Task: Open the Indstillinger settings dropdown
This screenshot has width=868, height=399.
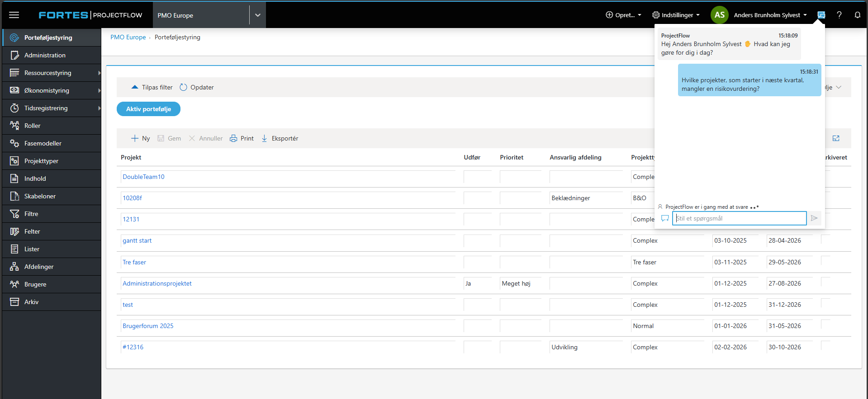Action: click(676, 15)
